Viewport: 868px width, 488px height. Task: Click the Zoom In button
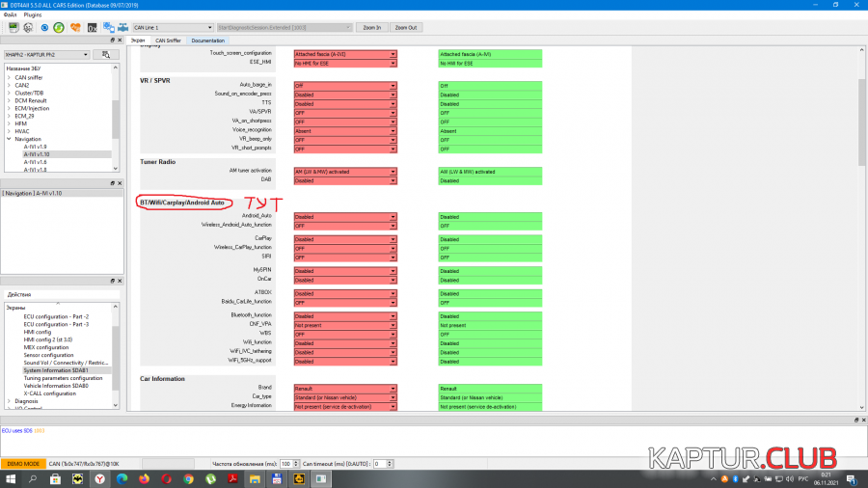pyautogui.click(x=371, y=28)
